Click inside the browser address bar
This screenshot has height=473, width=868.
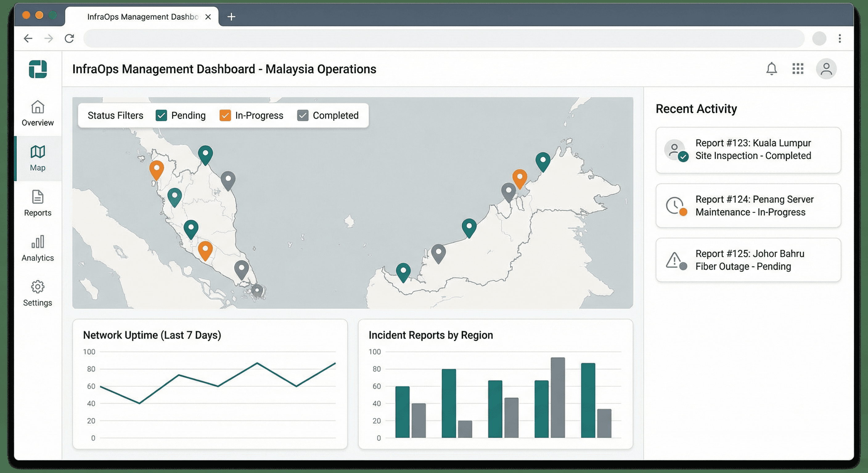(404, 38)
